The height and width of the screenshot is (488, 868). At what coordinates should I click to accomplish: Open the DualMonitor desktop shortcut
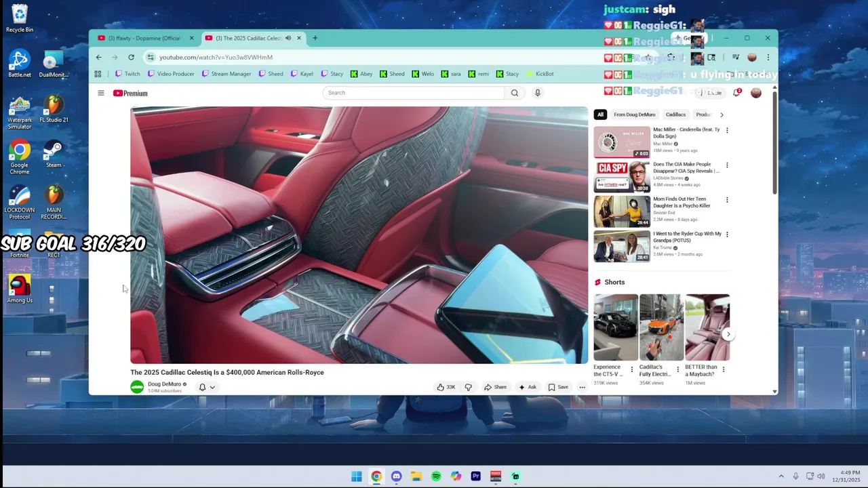click(x=54, y=64)
